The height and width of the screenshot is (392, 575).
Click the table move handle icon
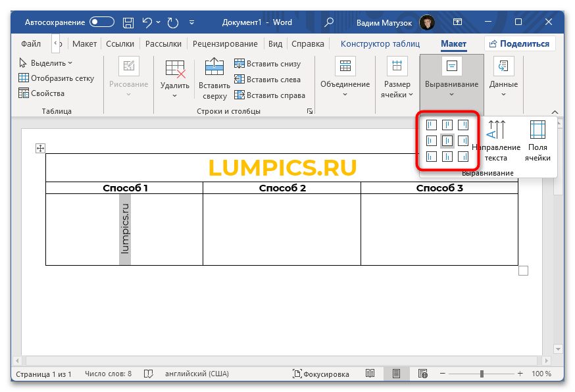tap(39, 149)
